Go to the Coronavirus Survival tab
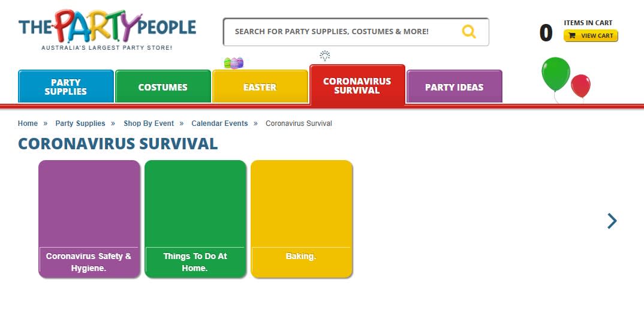This screenshot has width=644, height=310. 357,86
